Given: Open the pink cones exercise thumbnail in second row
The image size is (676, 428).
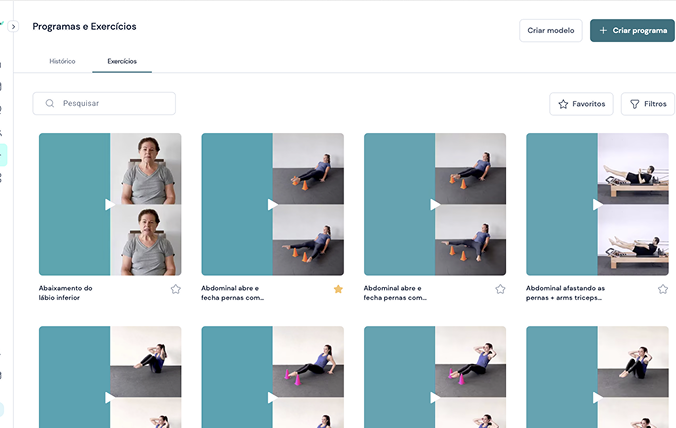Looking at the screenshot, I should coord(273,377).
